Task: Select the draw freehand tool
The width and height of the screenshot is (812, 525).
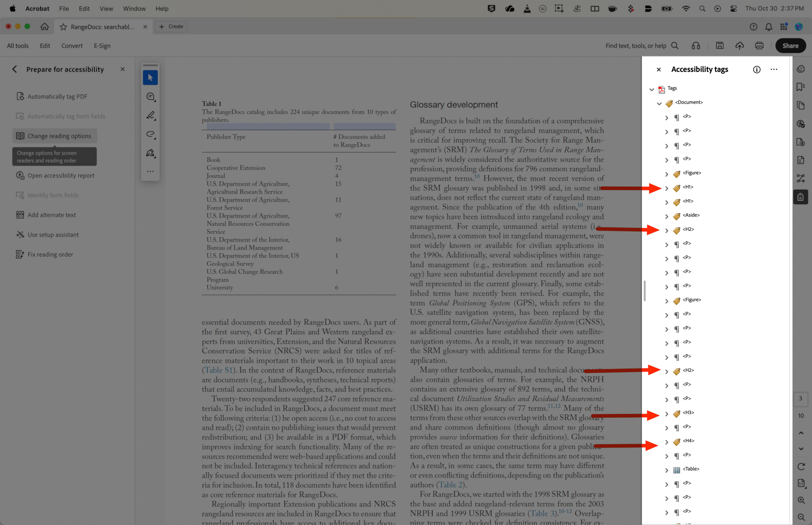Action: (150, 135)
